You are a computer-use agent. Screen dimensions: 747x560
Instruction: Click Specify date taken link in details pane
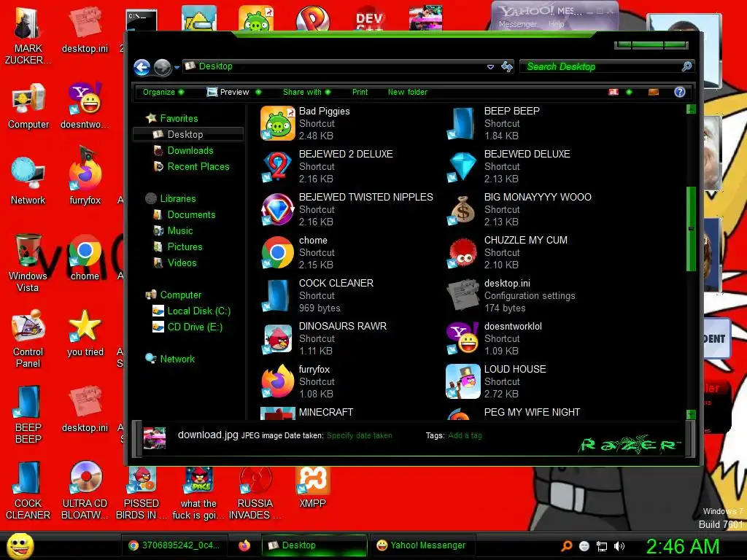click(x=359, y=435)
